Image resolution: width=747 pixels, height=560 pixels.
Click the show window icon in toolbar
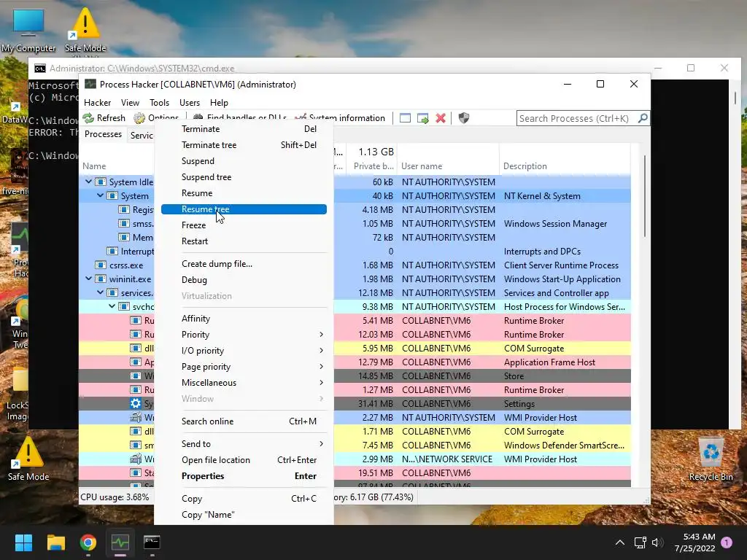405,118
